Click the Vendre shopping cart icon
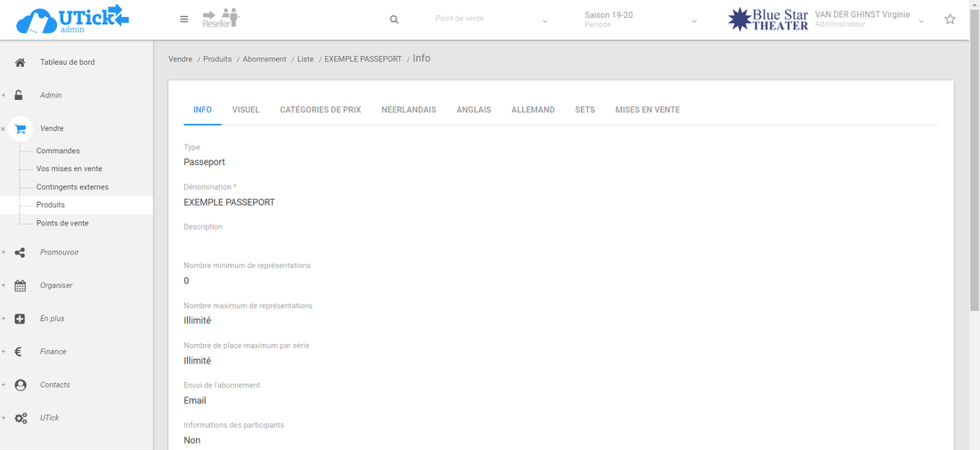Screen dimensions: 980x450 [20, 129]
